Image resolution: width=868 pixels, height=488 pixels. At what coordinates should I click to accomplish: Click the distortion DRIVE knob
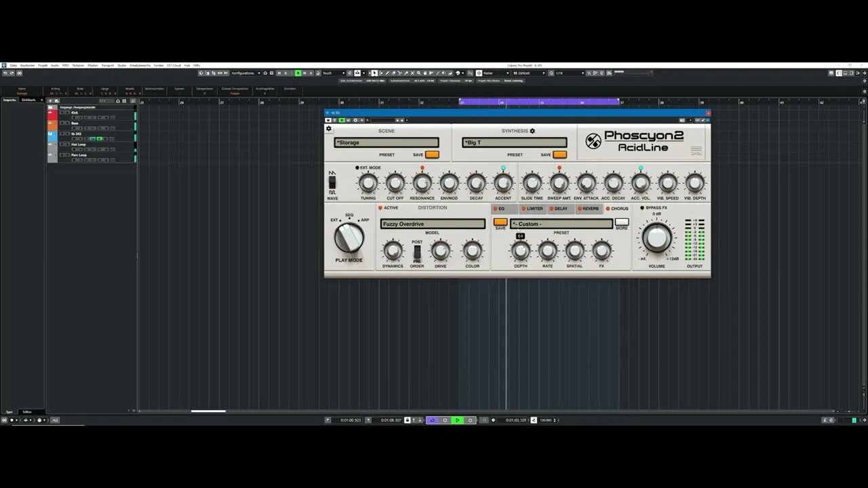(441, 251)
